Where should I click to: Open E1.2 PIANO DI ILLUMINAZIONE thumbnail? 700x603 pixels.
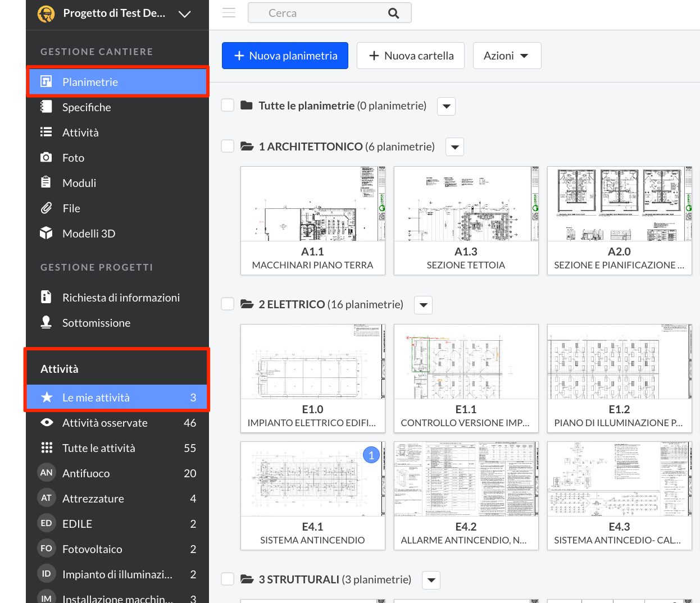pos(620,362)
